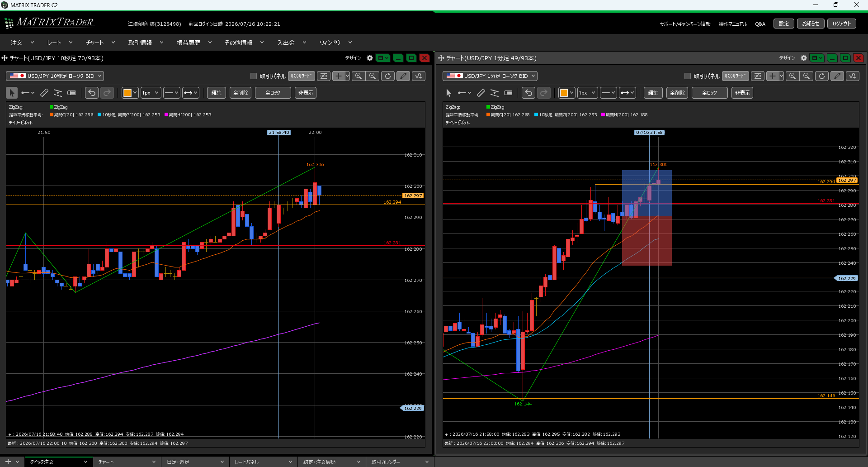
Task: Select the cursor tool in the 1分足 chart
Action: 448,93
